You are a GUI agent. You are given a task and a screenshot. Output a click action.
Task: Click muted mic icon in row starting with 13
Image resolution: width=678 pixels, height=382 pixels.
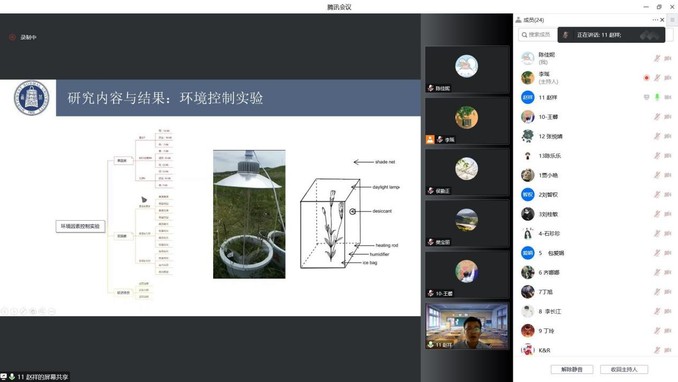pyautogui.click(x=657, y=156)
